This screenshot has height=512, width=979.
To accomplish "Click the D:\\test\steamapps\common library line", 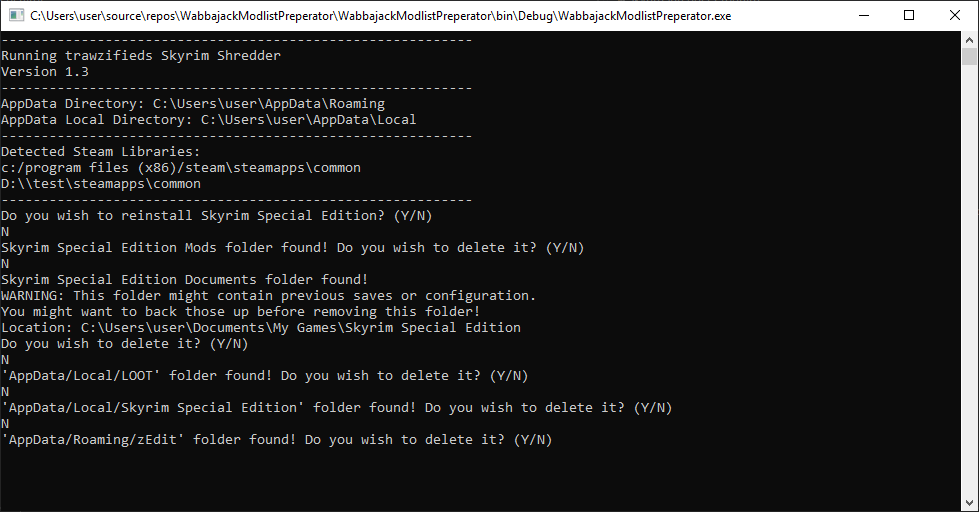I will [101, 184].
